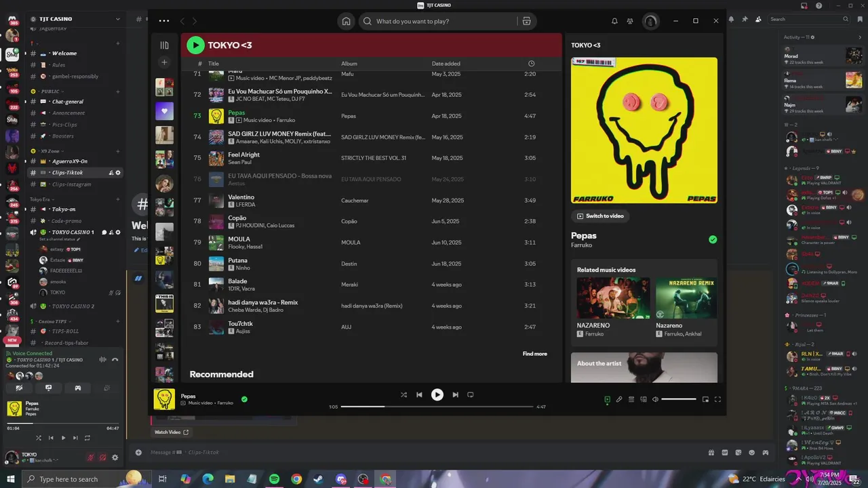Start an activity in Discord voice panel
The width and height of the screenshot is (868, 488).
click(78, 388)
